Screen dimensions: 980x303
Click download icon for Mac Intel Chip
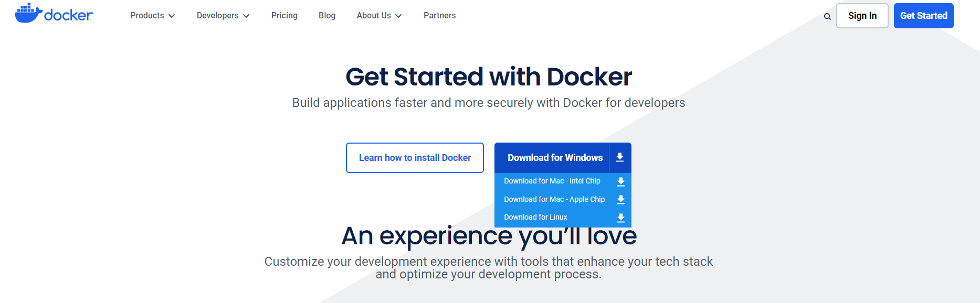tap(621, 181)
